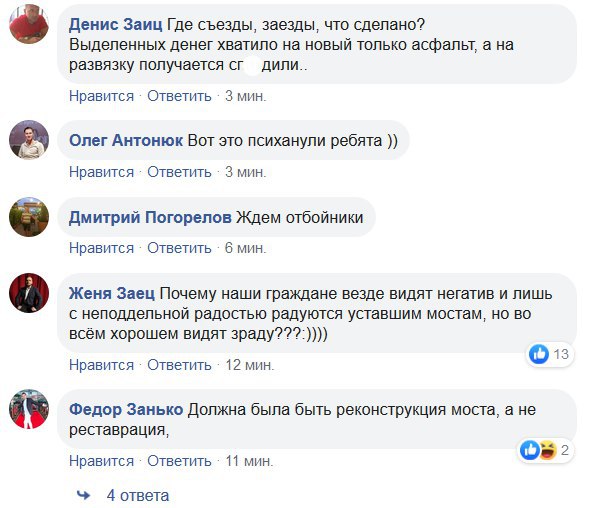
Task: Click Федор Занько profile avatar
Action: pyautogui.click(x=30, y=410)
